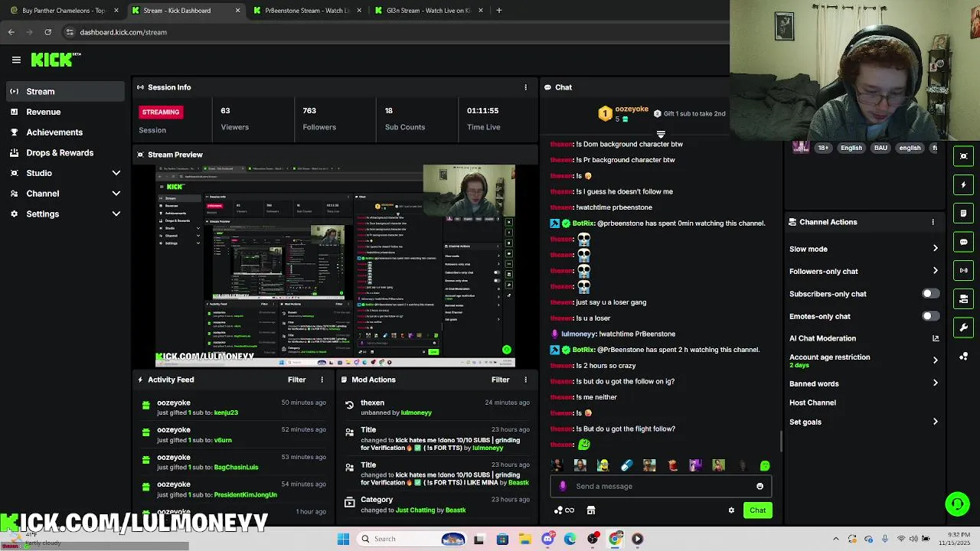The image size is (980, 551).
Task: Click the Windows Start button
Action: click(x=343, y=539)
